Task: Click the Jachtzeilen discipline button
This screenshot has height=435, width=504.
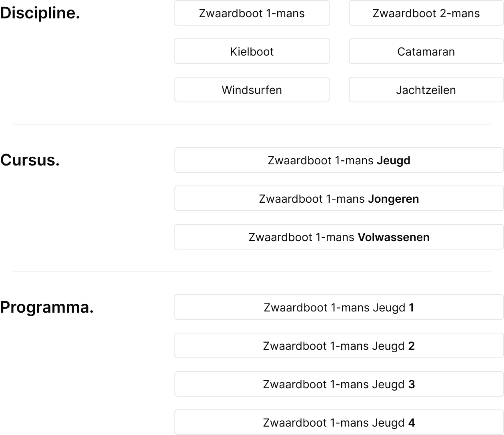Action: pos(426,90)
